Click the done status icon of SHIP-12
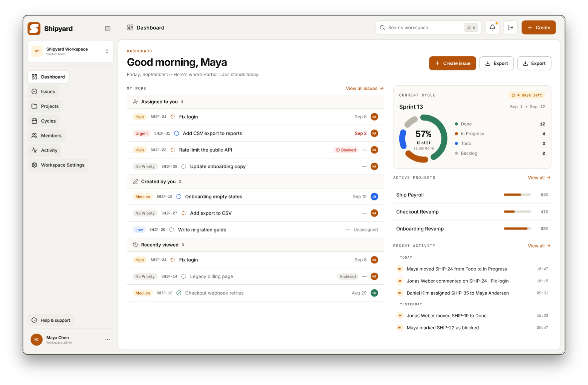Viewport: 588px width, 385px height. [179, 293]
